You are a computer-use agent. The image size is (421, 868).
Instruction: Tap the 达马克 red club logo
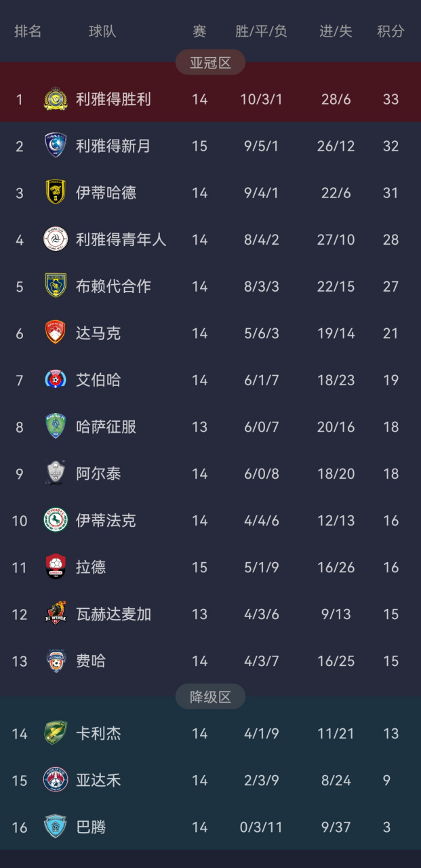[56, 333]
